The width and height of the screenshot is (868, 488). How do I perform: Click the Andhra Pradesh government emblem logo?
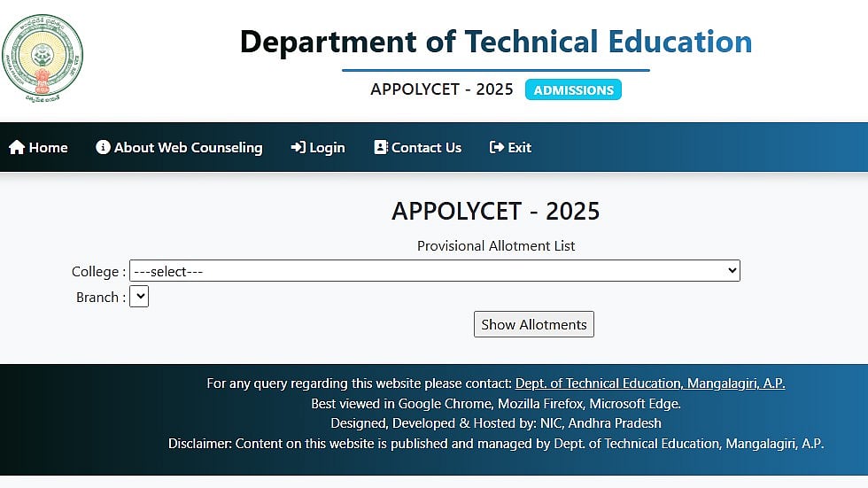(42, 59)
